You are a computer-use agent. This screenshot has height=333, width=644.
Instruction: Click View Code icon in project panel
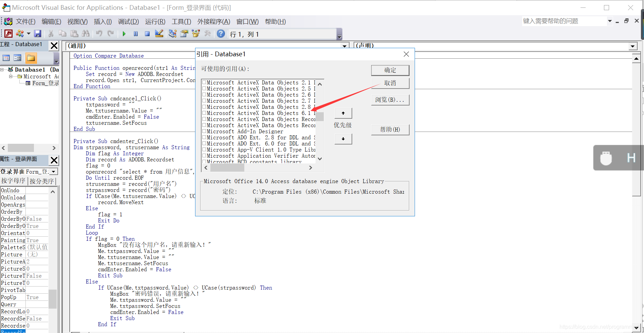[6, 58]
